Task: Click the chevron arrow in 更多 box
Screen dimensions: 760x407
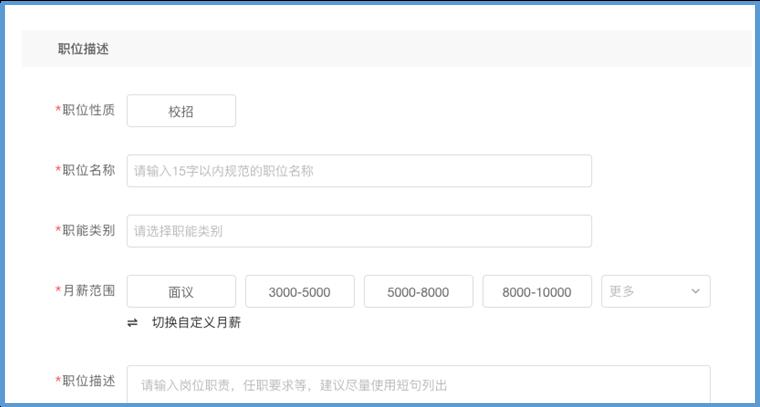Action: 695,292
